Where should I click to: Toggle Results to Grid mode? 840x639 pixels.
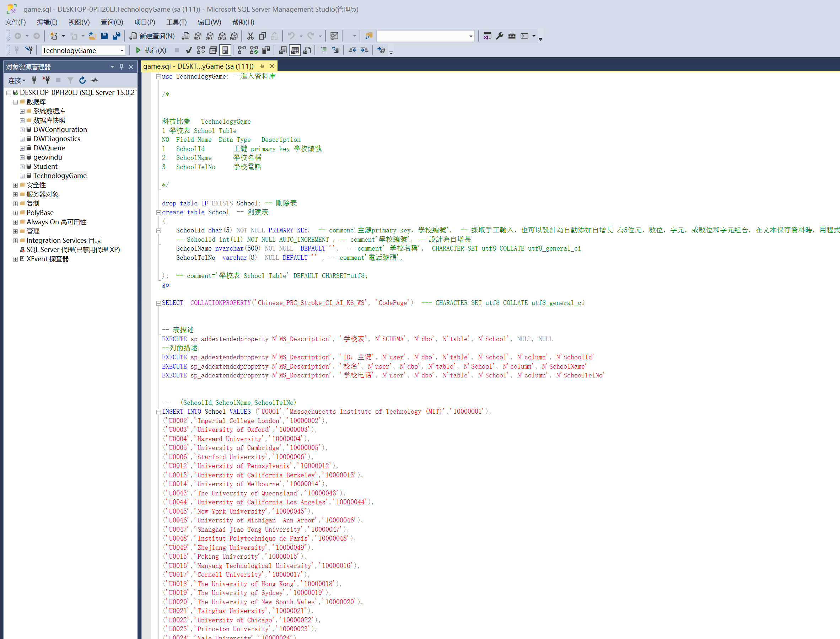[295, 50]
